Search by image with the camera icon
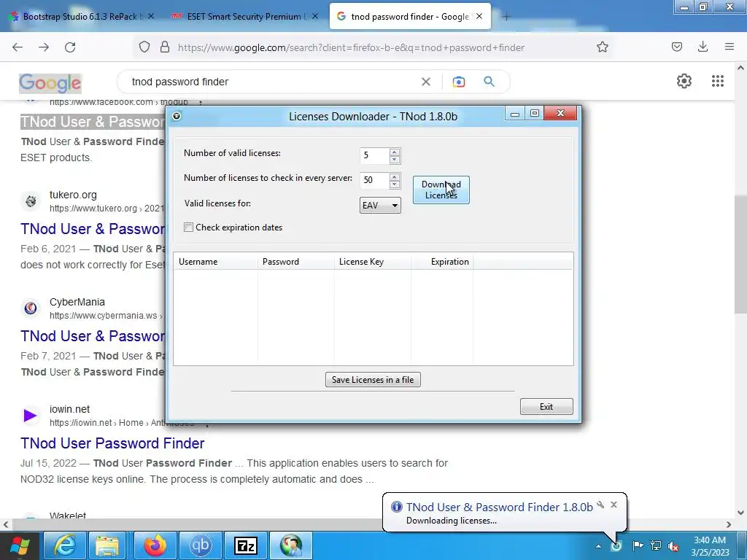 point(458,82)
